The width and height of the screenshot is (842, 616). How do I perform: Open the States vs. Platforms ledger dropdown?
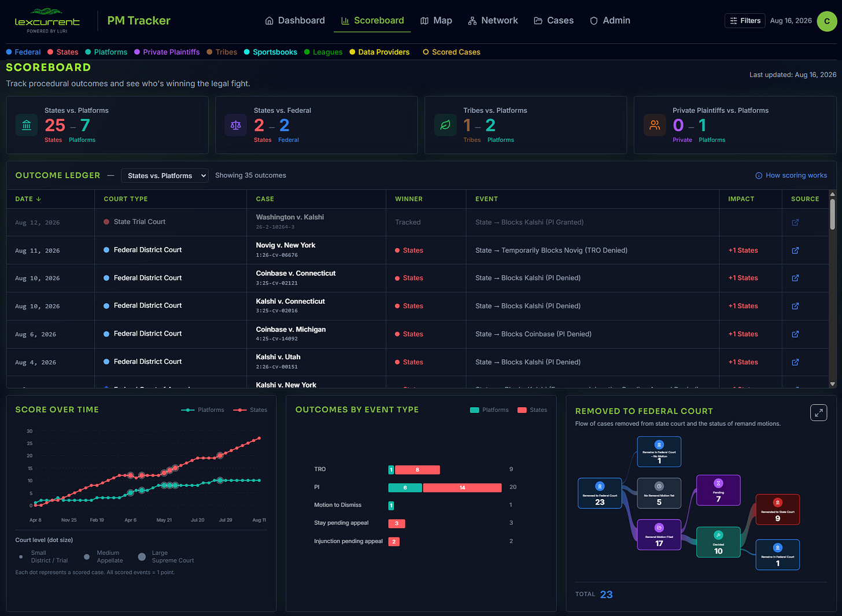(165, 176)
